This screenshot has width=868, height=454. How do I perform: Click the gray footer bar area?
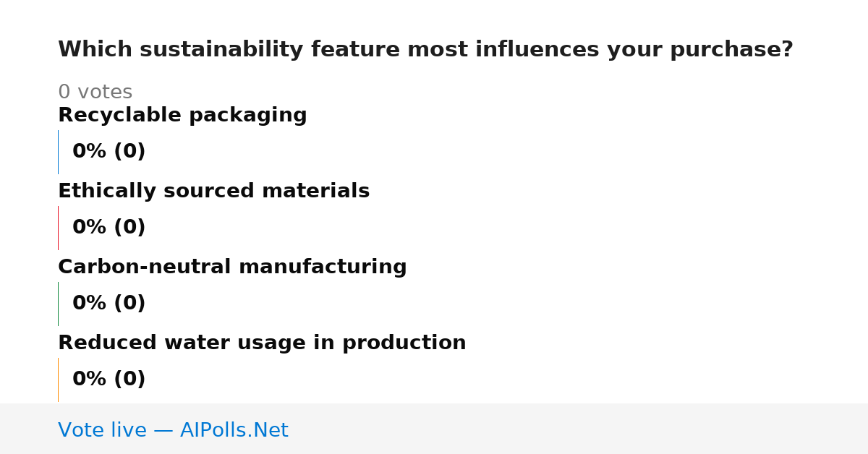[x=434, y=429]
